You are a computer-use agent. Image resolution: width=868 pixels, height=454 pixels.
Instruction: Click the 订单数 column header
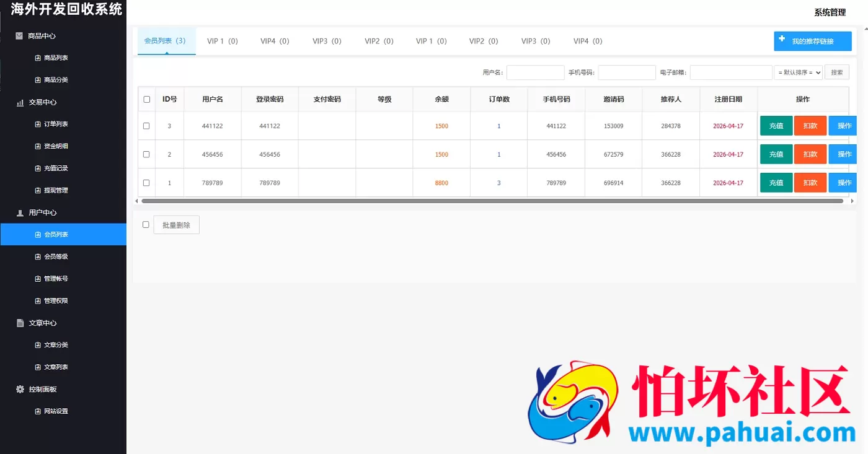point(499,99)
